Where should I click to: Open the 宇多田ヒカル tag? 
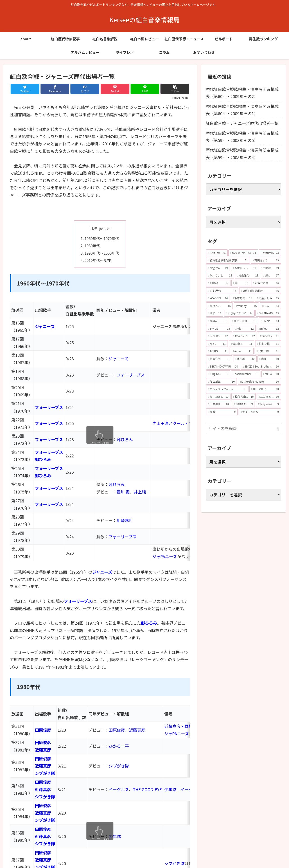coord(259,412)
